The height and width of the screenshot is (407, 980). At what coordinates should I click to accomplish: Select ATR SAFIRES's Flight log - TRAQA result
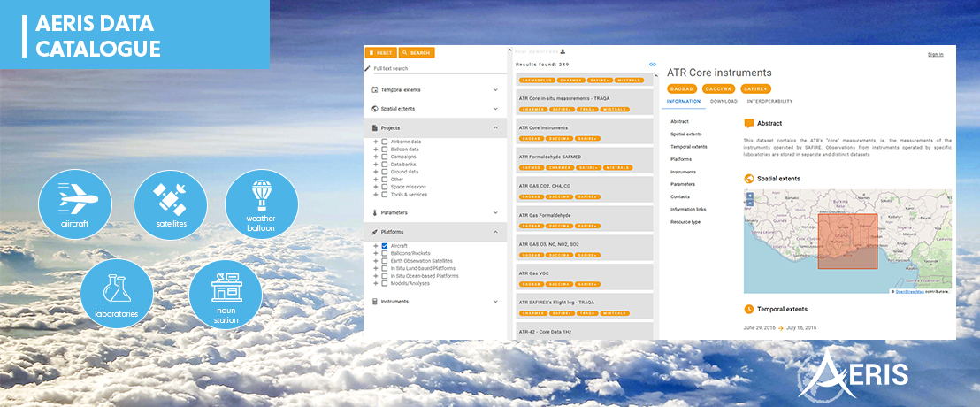click(583, 306)
